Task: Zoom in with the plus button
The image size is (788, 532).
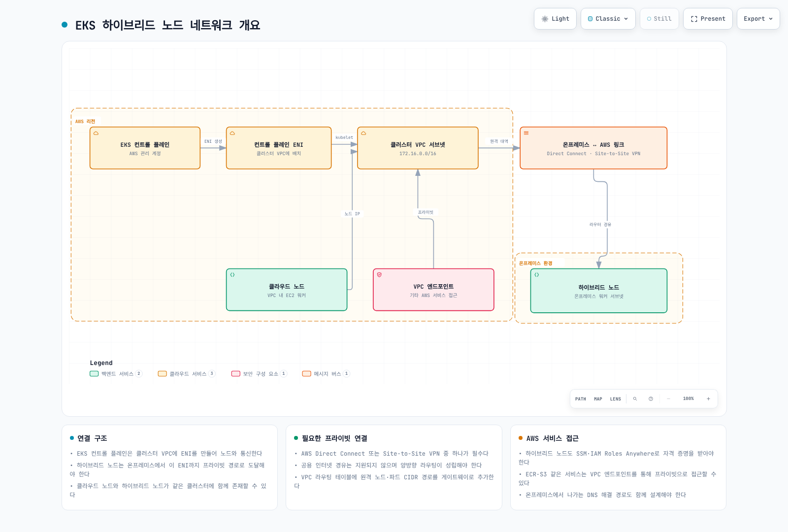Action: (708, 399)
